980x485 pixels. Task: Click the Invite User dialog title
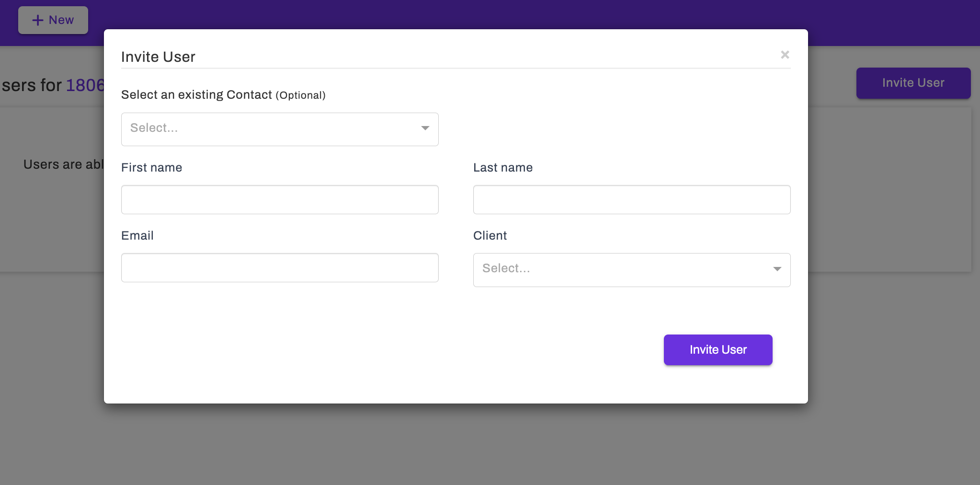pyautogui.click(x=158, y=57)
